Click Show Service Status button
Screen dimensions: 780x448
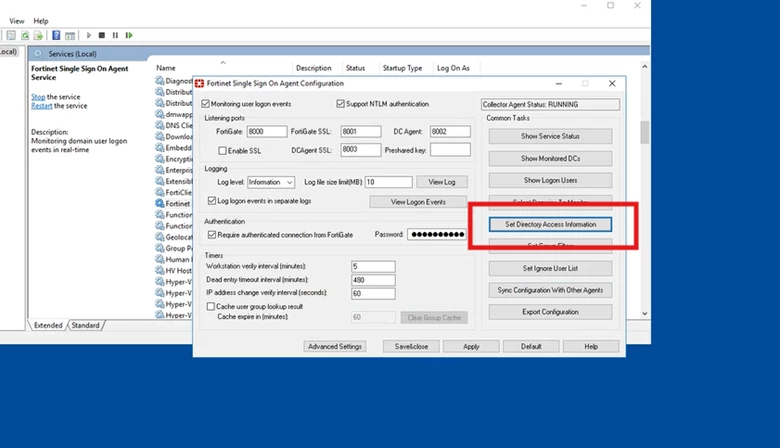pyautogui.click(x=550, y=136)
